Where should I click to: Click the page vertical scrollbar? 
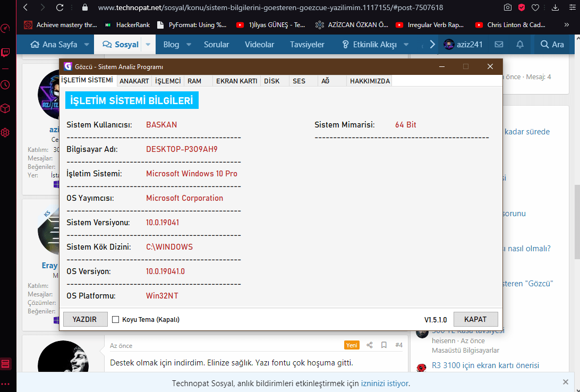click(x=577, y=222)
